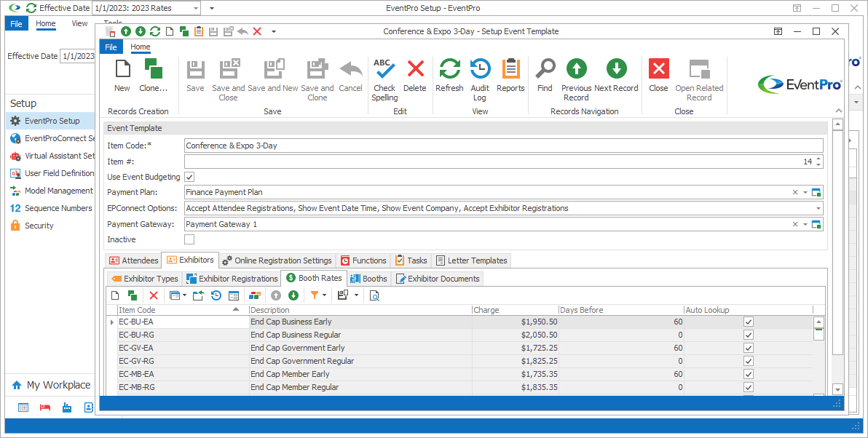Go to Previous Record

pyautogui.click(x=576, y=79)
